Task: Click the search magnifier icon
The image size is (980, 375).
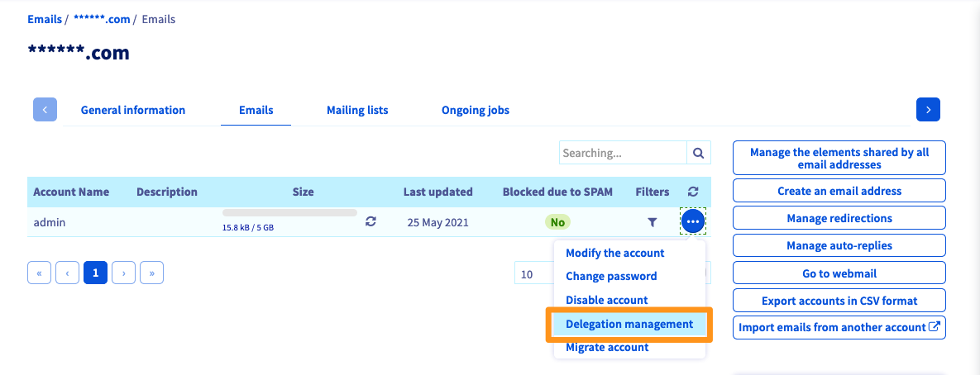Action: tap(698, 153)
